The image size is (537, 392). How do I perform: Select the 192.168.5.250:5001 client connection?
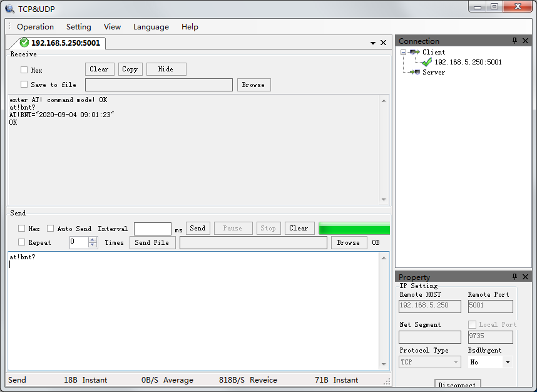(x=468, y=62)
